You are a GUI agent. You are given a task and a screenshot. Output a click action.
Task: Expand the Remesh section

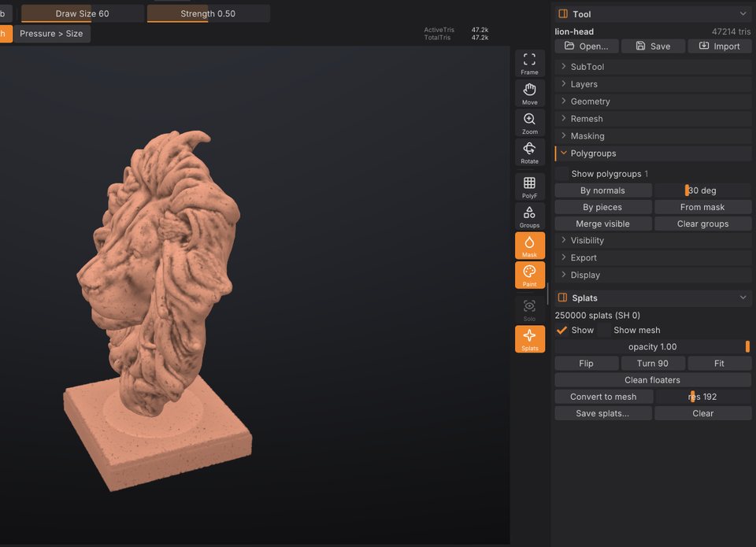(653, 119)
